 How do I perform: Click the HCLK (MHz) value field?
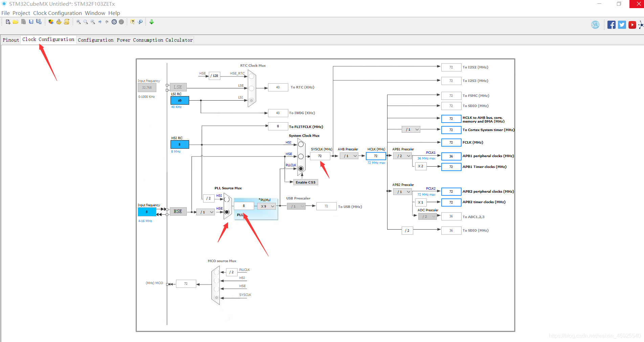(x=376, y=156)
